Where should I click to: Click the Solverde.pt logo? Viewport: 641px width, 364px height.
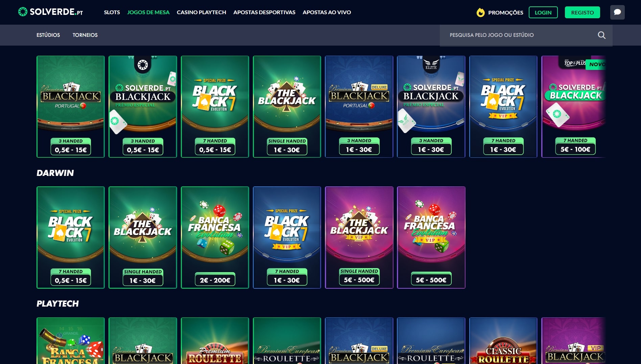[x=50, y=12]
